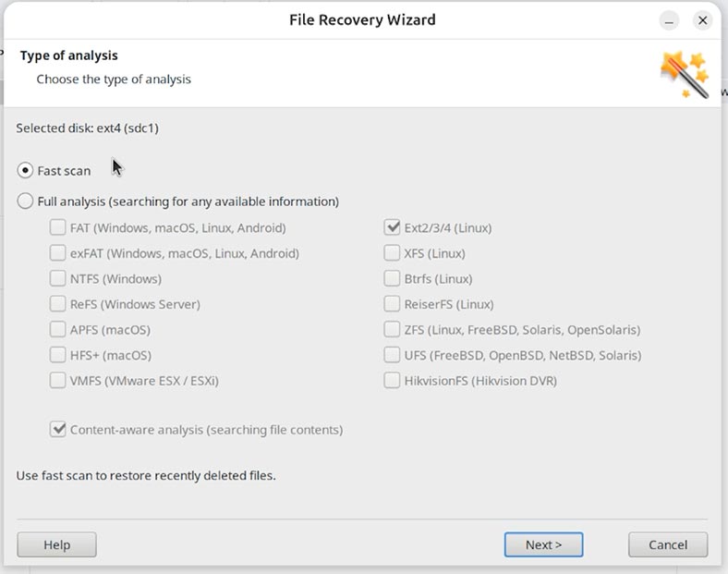Choose the Full analysis option
728x574 pixels.
click(25, 202)
